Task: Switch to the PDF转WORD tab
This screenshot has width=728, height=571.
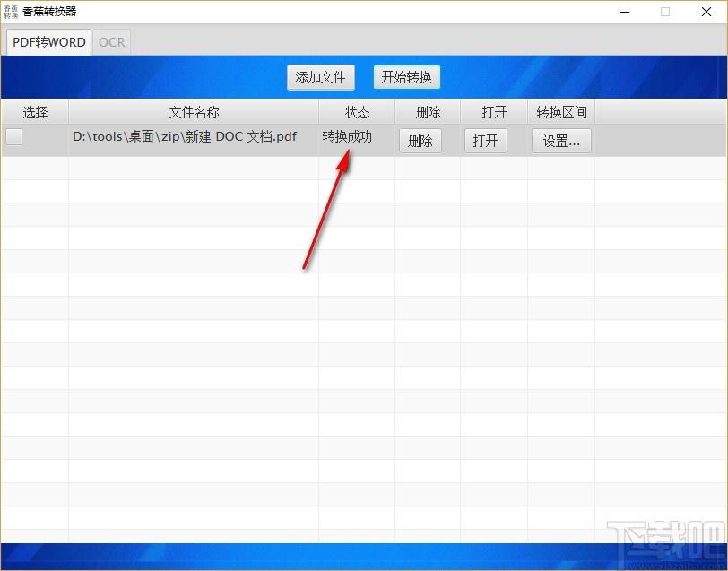Action: [x=48, y=42]
